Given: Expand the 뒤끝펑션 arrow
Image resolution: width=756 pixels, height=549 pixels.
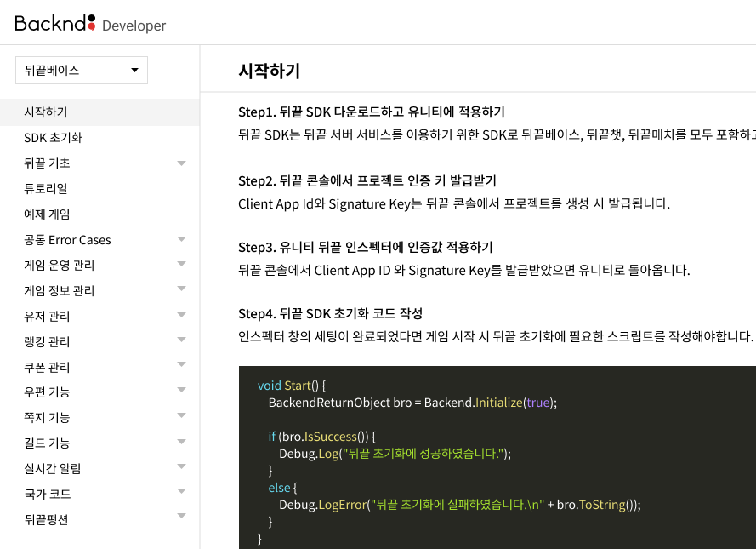Looking at the screenshot, I should coord(181,516).
